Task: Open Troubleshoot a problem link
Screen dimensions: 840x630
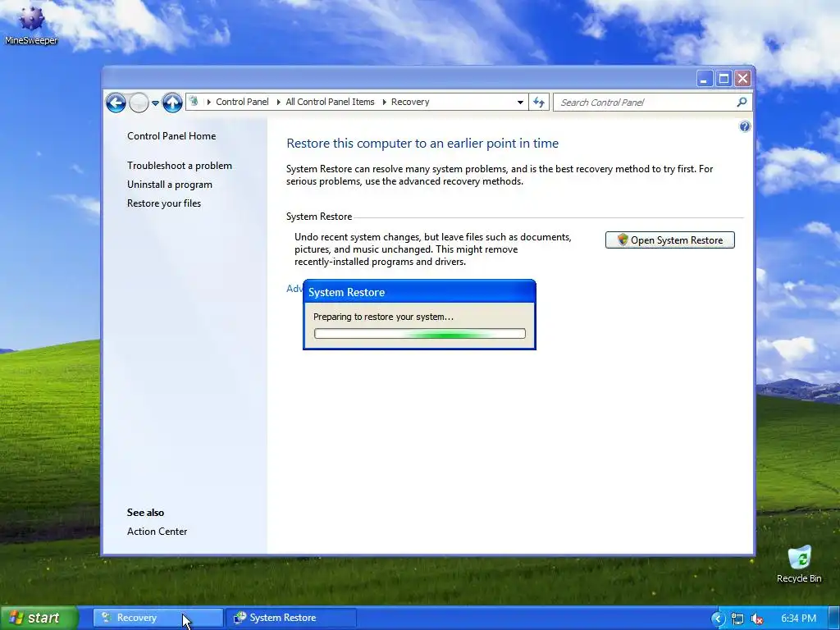Action: click(x=180, y=166)
